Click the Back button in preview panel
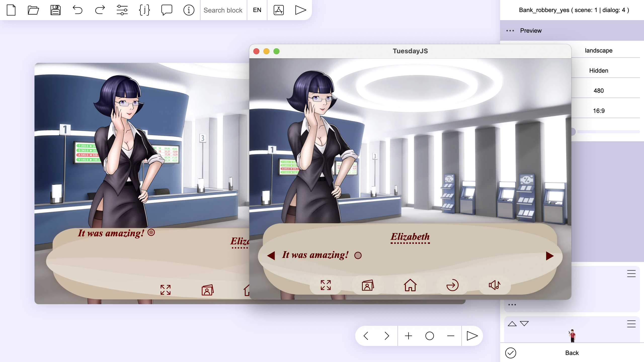This screenshot has width=644, height=362. [572, 353]
